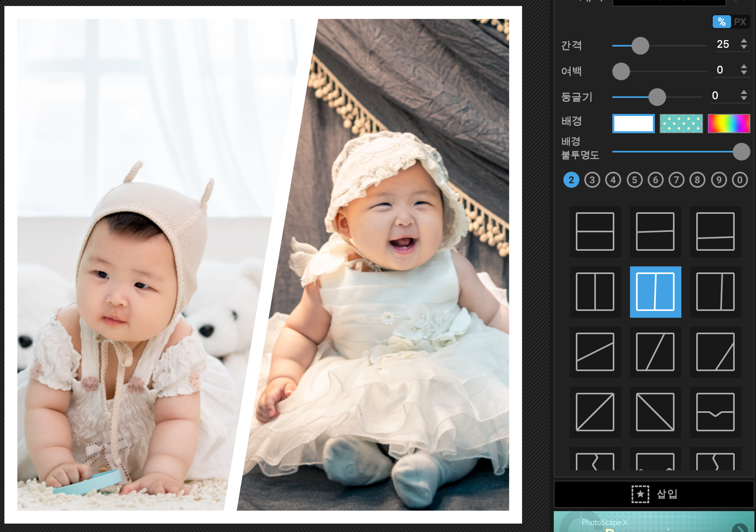Choose 5-photo layout count
Image resolution: width=756 pixels, height=532 pixels.
pyautogui.click(x=634, y=180)
